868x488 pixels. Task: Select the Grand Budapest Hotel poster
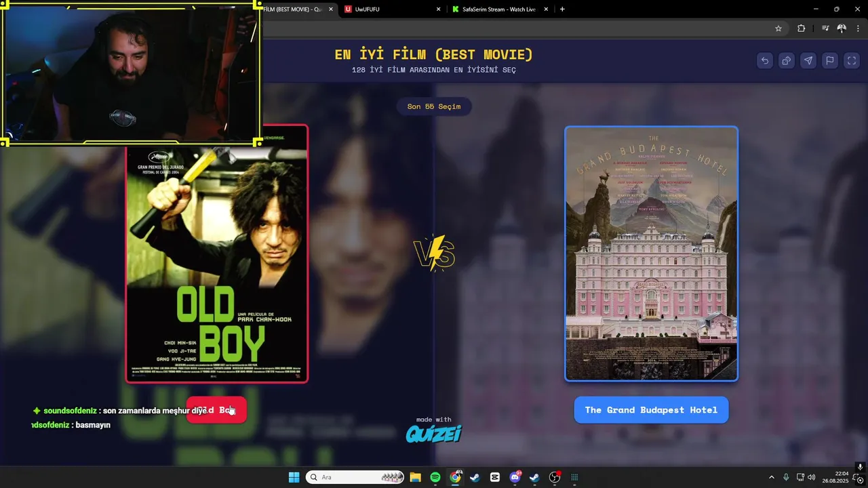[651, 254]
